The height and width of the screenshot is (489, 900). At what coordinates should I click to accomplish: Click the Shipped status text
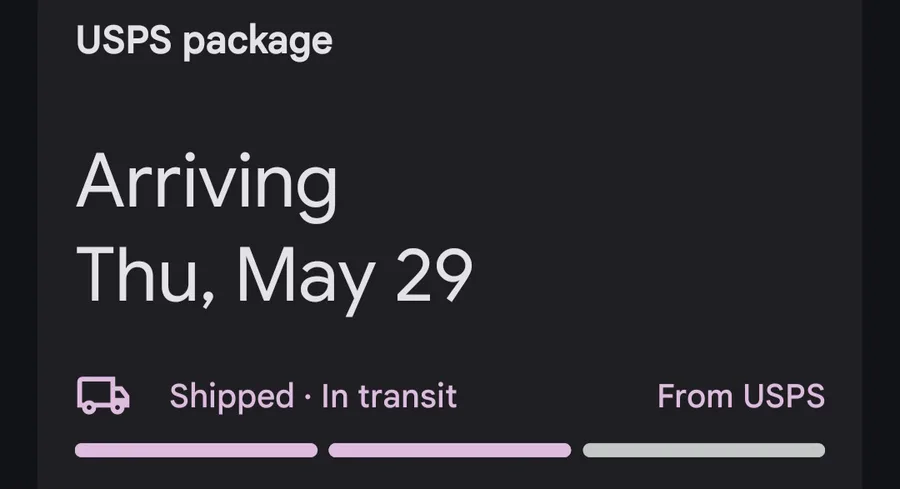[232, 398]
